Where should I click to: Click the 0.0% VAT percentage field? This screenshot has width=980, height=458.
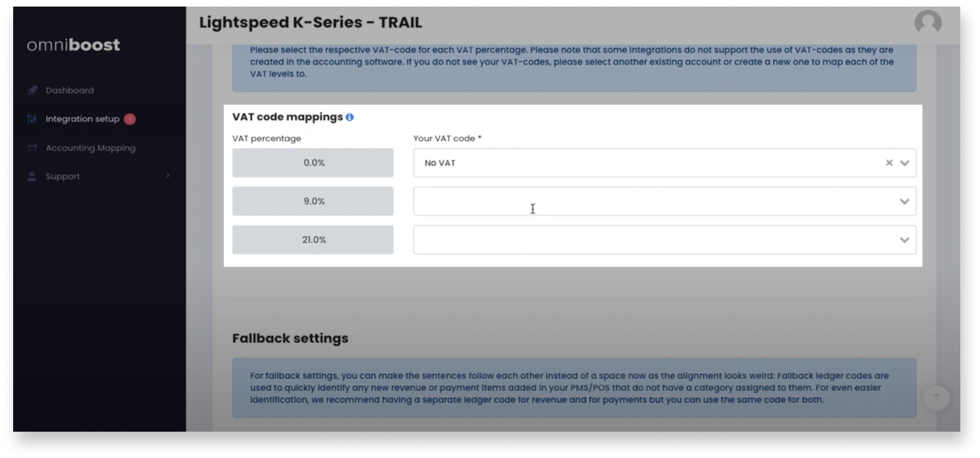tap(313, 163)
